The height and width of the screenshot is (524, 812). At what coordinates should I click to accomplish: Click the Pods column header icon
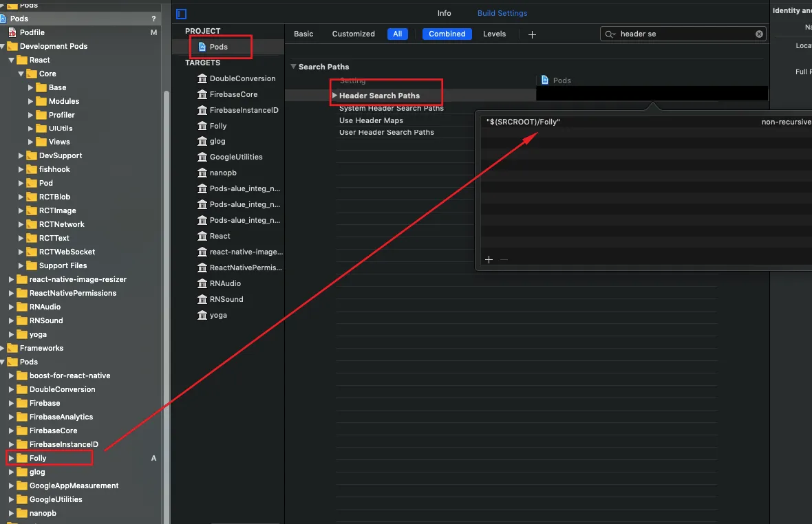coord(545,80)
